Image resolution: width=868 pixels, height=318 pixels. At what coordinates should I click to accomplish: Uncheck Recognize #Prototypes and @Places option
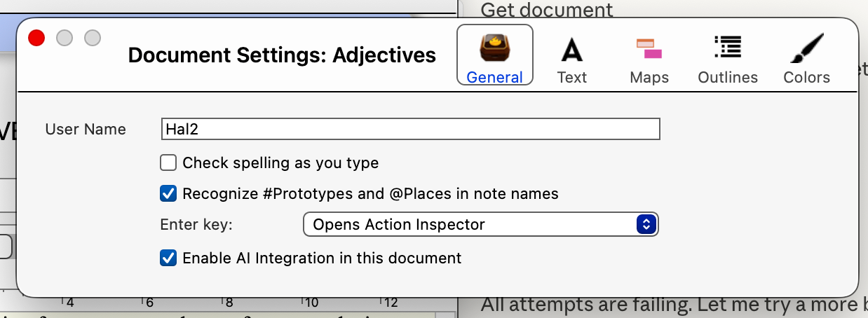[x=168, y=193]
